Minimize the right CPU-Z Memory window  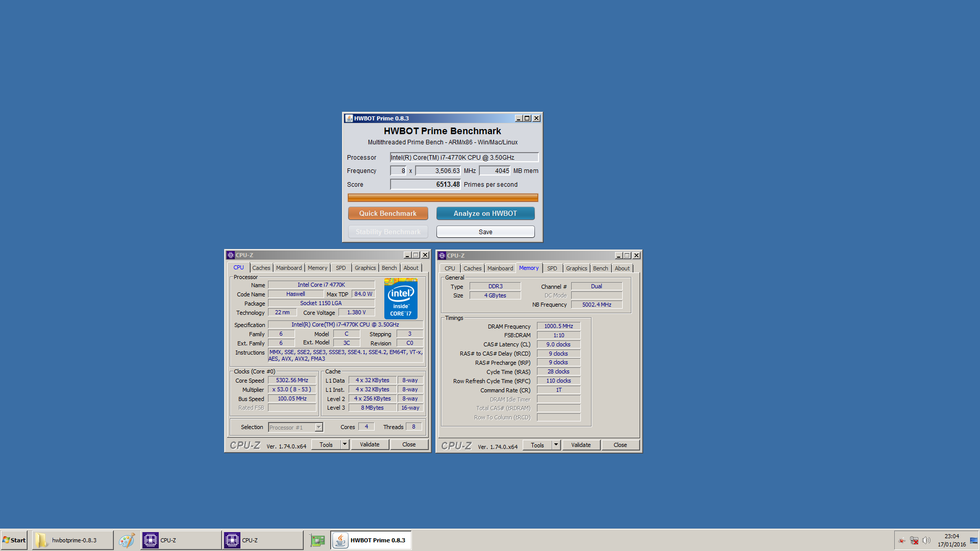click(619, 256)
